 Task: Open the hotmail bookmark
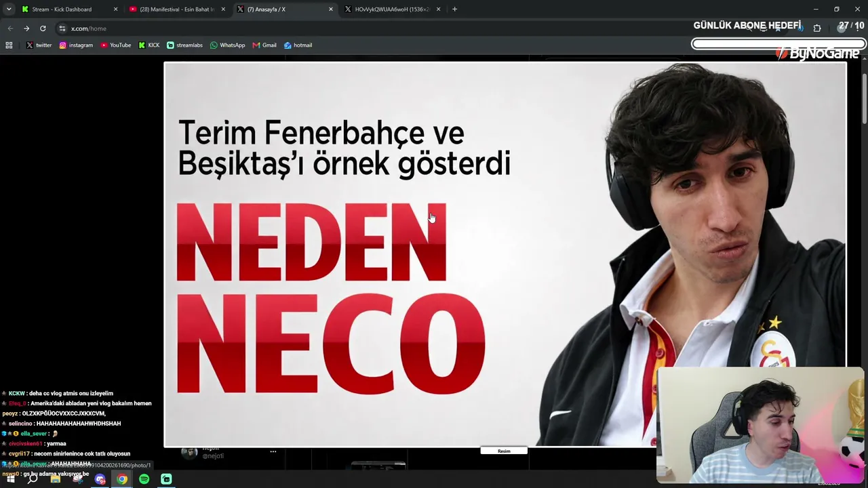tap(298, 45)
